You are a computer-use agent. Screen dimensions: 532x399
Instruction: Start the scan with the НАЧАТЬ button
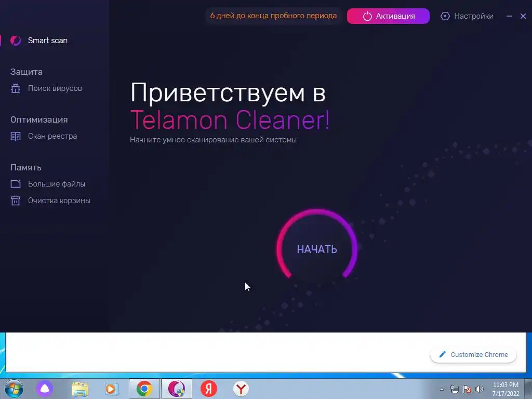[x=317, y=249]
